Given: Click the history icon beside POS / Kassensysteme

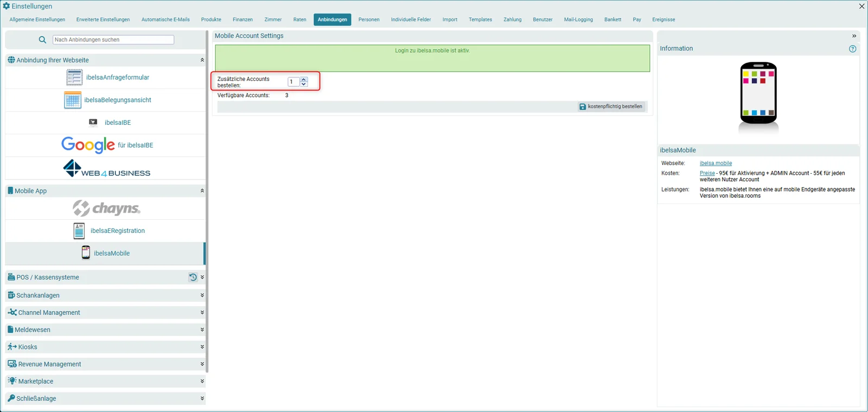Looking at the screenshot, I should click(x=193, y=277).
